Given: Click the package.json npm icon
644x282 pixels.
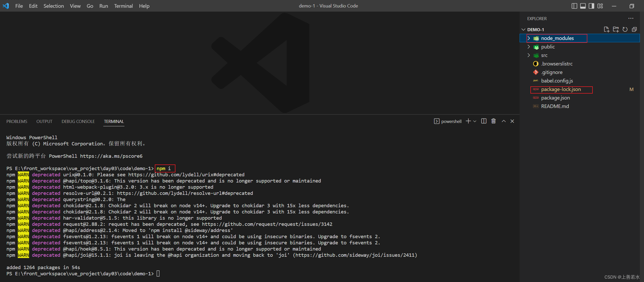Looking at the screenshot, I should (x=536, y=98).
